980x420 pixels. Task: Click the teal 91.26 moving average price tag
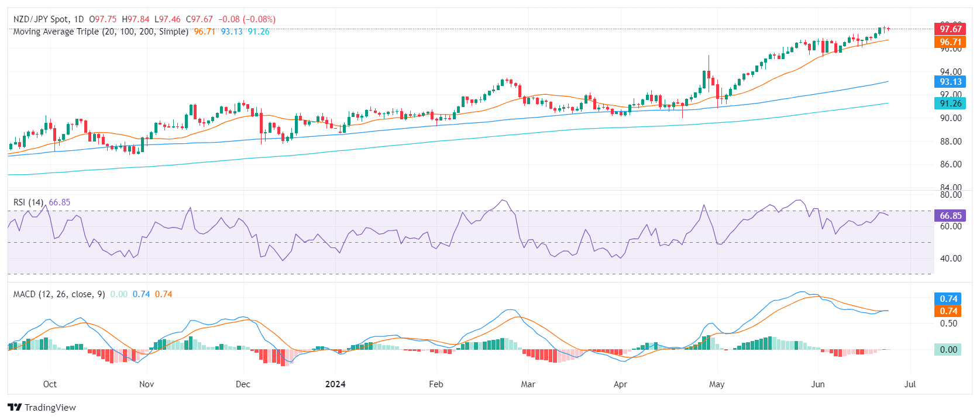click(x=950, y=104)
